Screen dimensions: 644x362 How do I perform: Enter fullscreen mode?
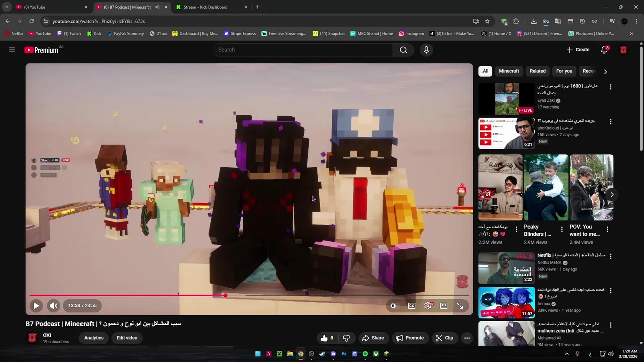click(460, 305)
